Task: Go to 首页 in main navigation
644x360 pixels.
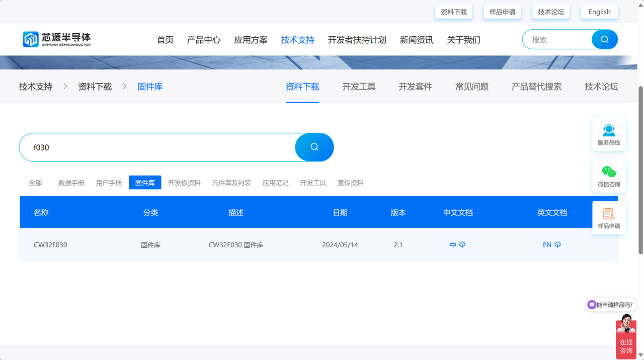Action: coord(165,40)
